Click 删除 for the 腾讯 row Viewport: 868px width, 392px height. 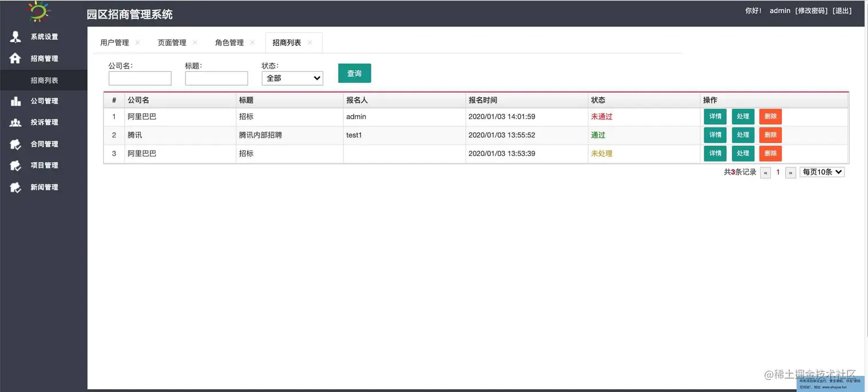point(770,135)
